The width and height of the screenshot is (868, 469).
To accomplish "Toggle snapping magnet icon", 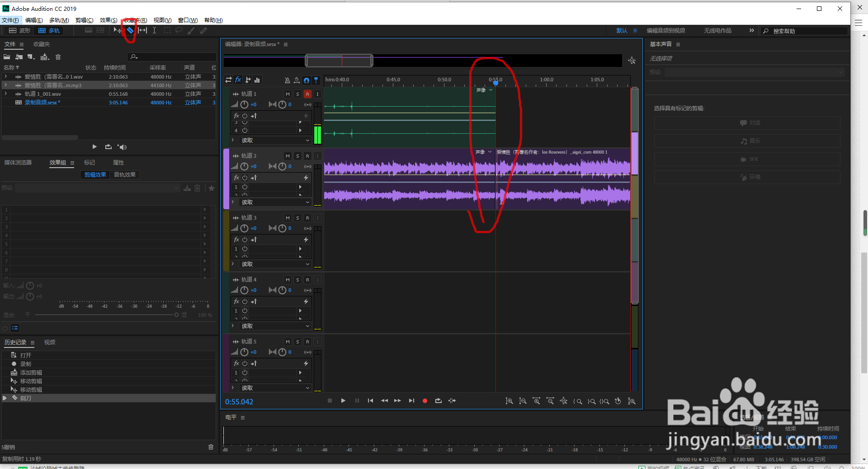I will click(x=307, y=80).
